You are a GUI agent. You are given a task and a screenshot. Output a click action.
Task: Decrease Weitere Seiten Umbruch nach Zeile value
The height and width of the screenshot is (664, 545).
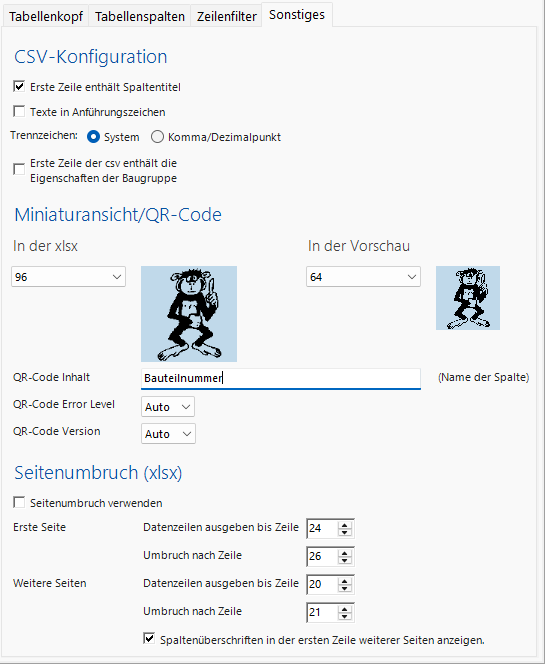(345, 616)
